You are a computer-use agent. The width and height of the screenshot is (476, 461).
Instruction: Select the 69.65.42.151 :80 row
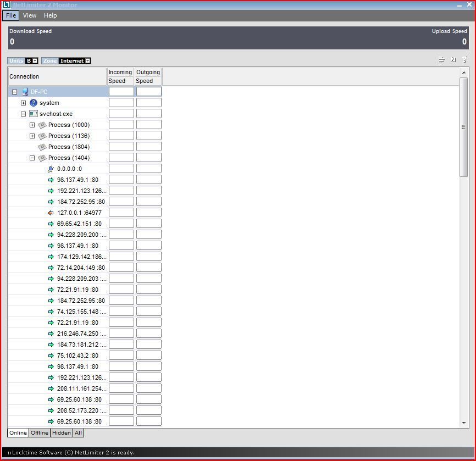click(85, 224)
